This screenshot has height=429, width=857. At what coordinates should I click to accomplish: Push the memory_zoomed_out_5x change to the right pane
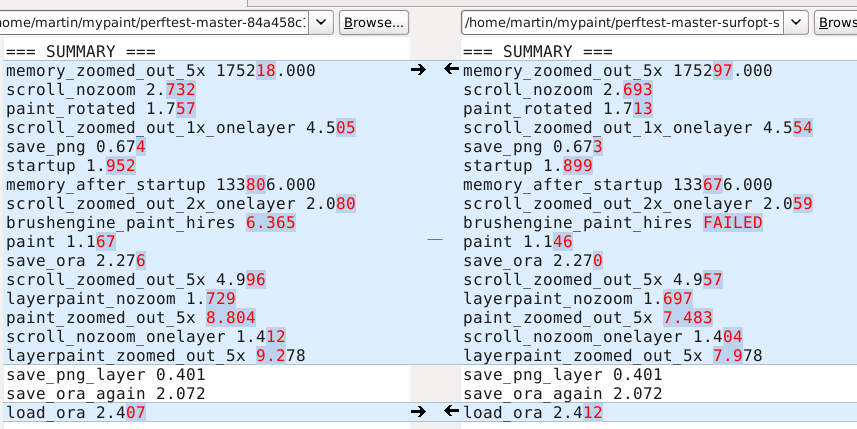click(x=418, y=70)
